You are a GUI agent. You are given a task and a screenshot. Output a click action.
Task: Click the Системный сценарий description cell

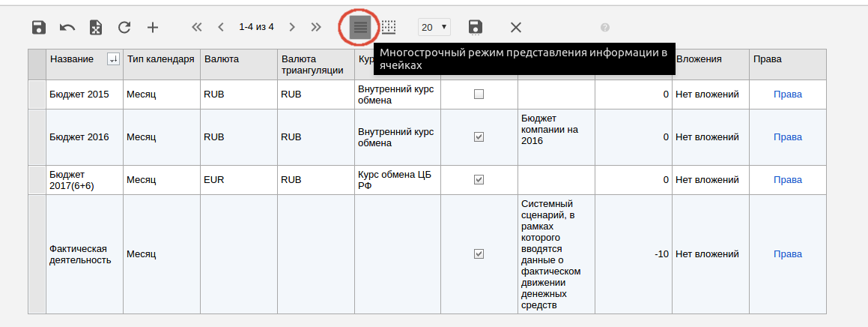coord(556,253)
